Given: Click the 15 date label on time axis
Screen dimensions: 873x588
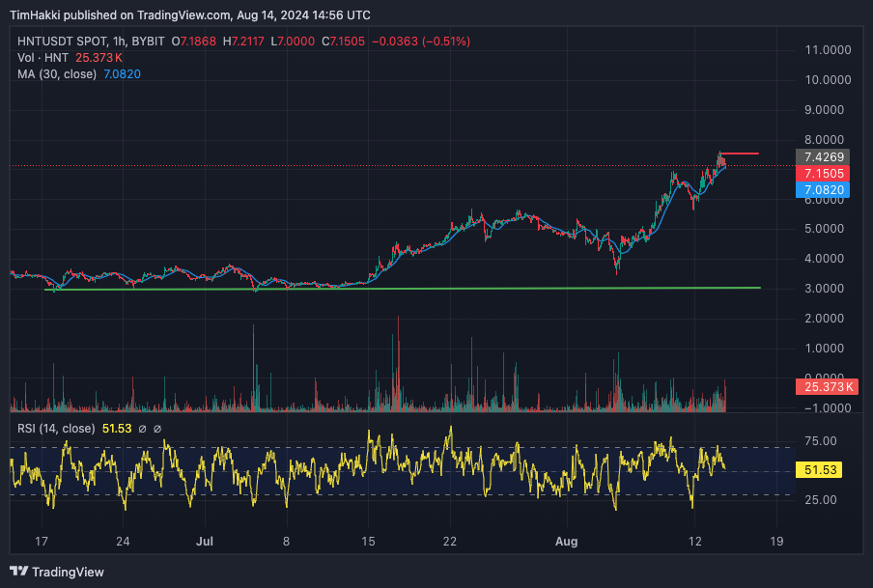Looking at the screenshot, I should pos(368,542).
